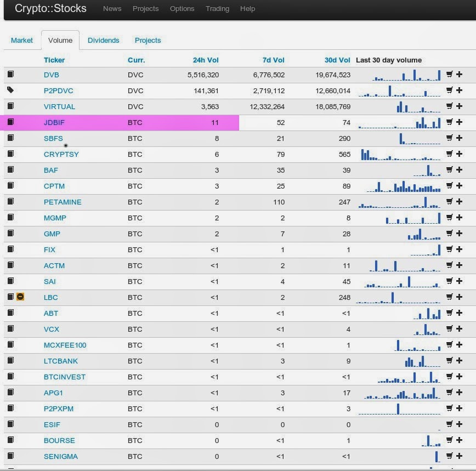This screenshot has width=476, height=471.
Task: Click the orange minus badge beside LBC
Action: (x=20, y=297)
